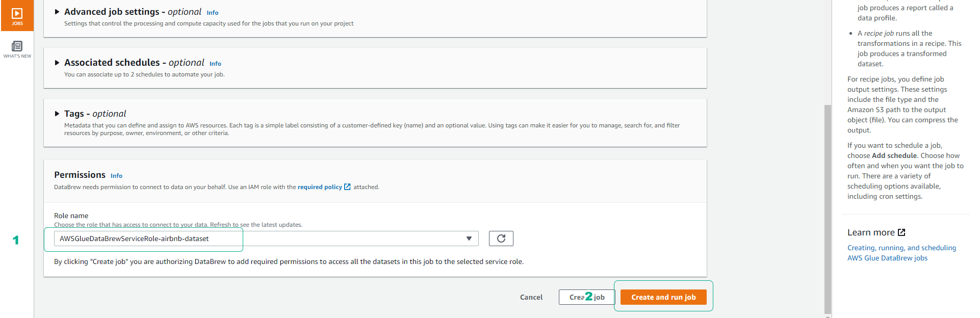The height and width of the screenshot is (318, 980).
Task: Open the Role name dropdown
Action: pos(266,238)
